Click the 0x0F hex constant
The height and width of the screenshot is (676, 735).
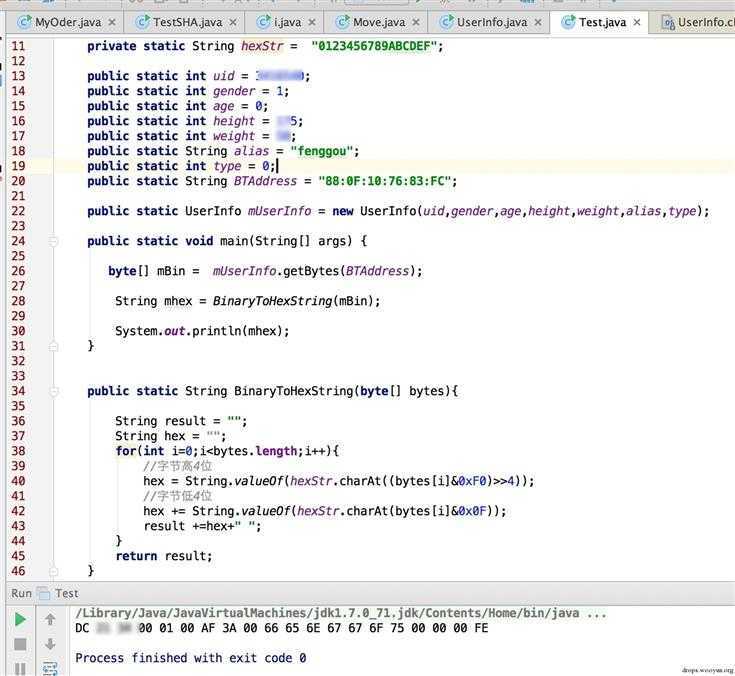click(x=472, y=511)
